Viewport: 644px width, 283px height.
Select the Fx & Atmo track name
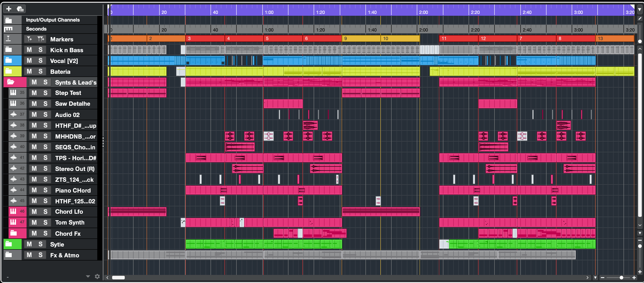pos(64,255)
